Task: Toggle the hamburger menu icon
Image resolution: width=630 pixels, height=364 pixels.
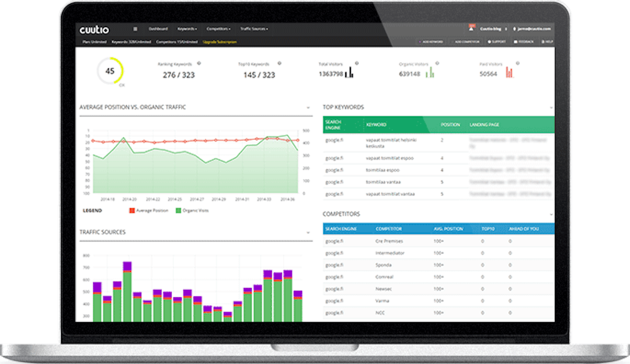Action: (x=135, y=29)
